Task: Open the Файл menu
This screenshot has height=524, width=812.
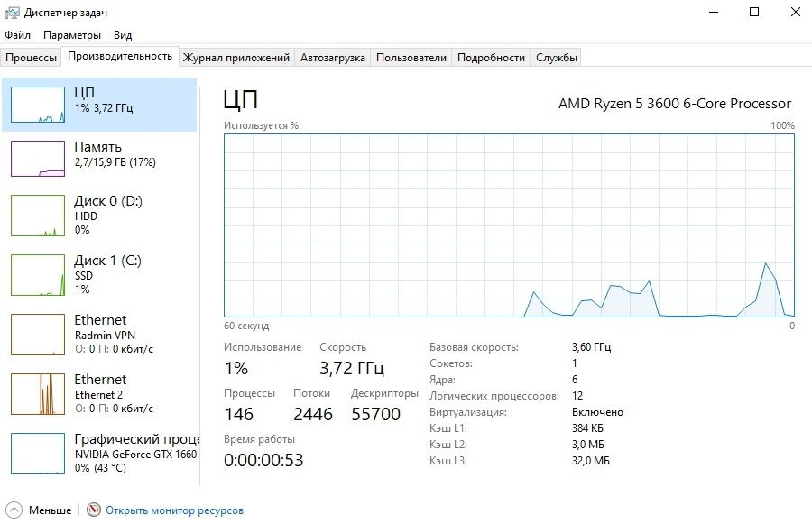Action: 18,35
